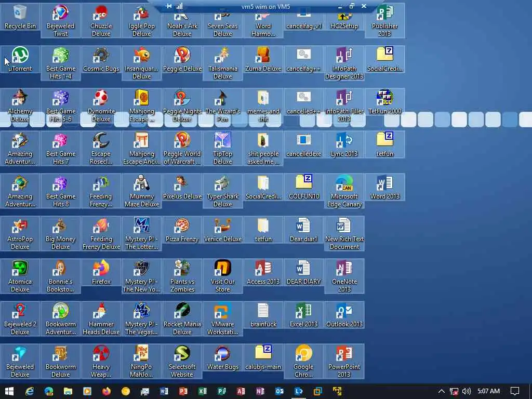
Task: Select Best Game Hits 7 icon
Action: pos(61,148)
